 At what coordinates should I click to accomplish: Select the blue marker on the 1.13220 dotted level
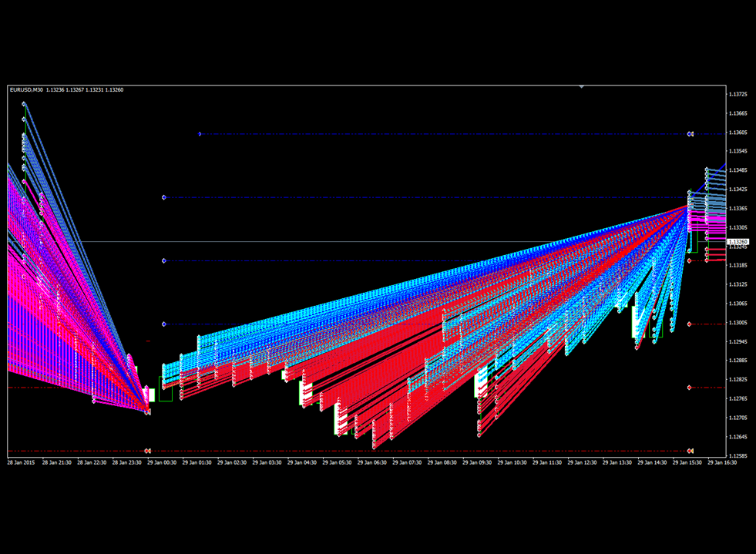(163, 260)
